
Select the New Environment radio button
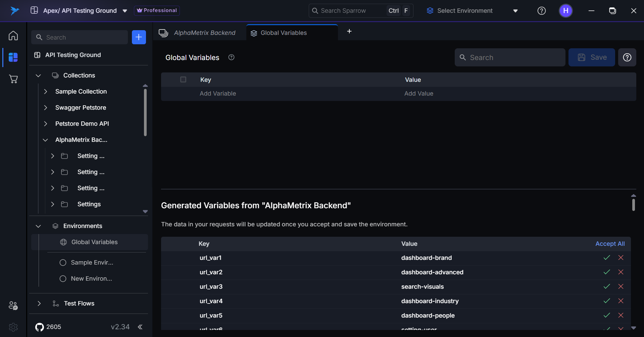(62, 278)
